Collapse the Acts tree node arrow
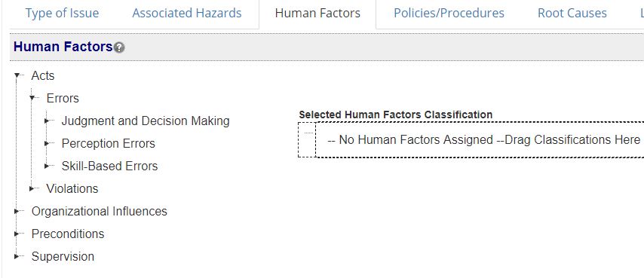This screenshot has height=278, width=644. 17,75
